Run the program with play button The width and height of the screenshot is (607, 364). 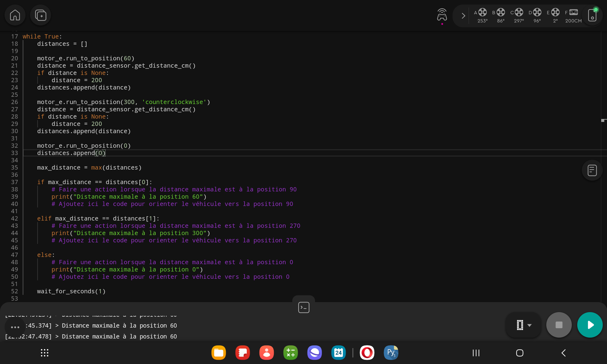coord(590,325)
